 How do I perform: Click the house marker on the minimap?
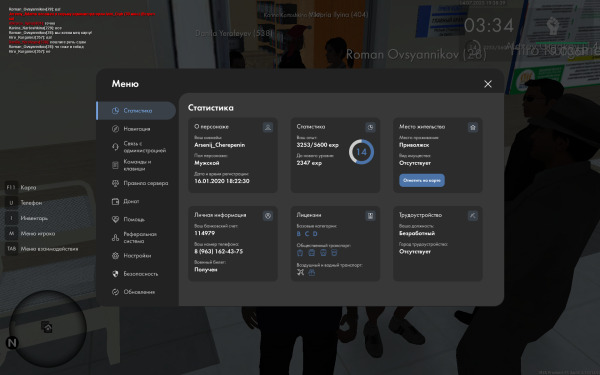[47, 327]
